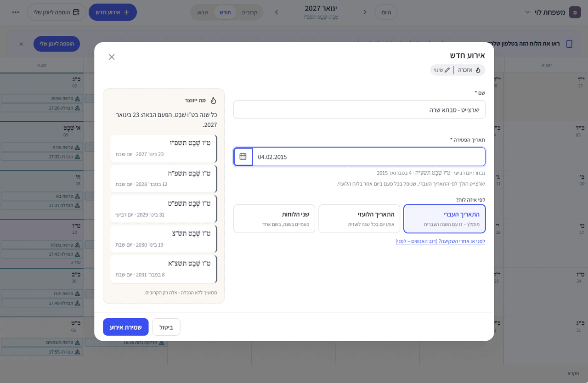Click the ט״ו שבט תשפ״ז preview card
The height and width of the screenshot is (383, 588).
[164, 148]
